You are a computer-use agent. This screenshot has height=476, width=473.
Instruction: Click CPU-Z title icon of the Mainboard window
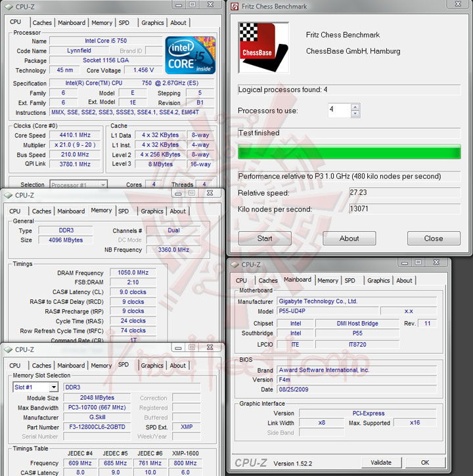[x=235, y=265]
